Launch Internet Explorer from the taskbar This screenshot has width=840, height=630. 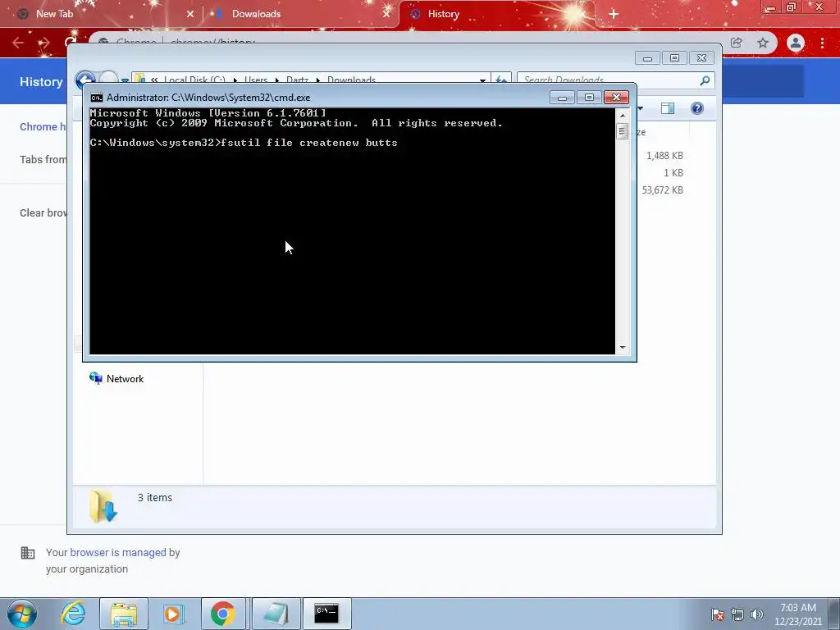[x=73, y=614]
